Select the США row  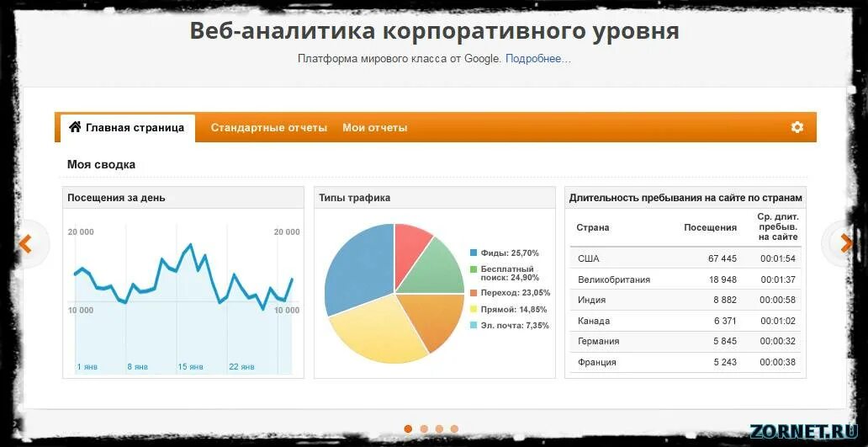click(685, 258)
